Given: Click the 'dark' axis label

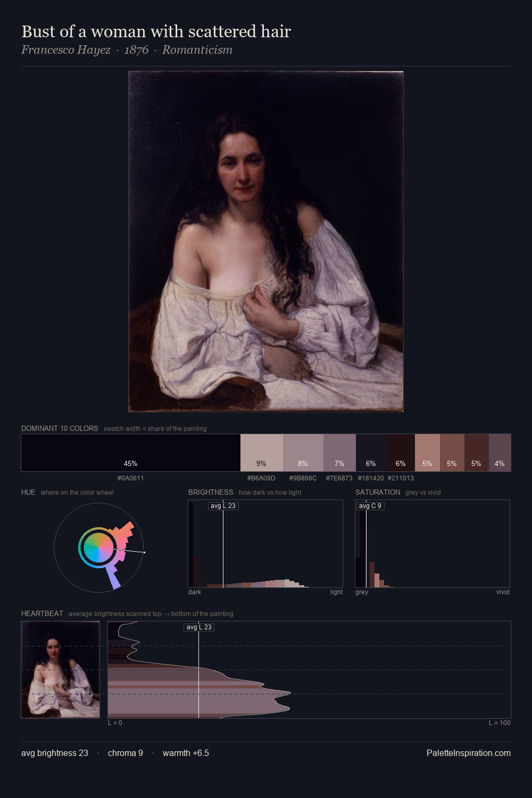Looking at the screenshot, I should tap(195, 592).
